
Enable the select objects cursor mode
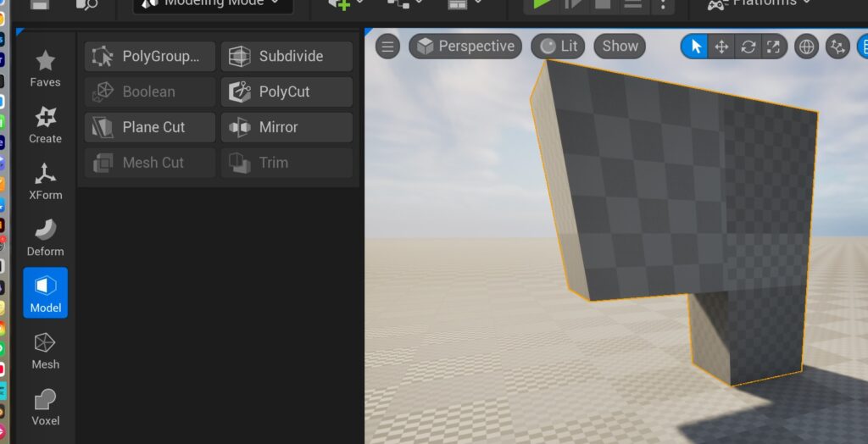point(696,47)
